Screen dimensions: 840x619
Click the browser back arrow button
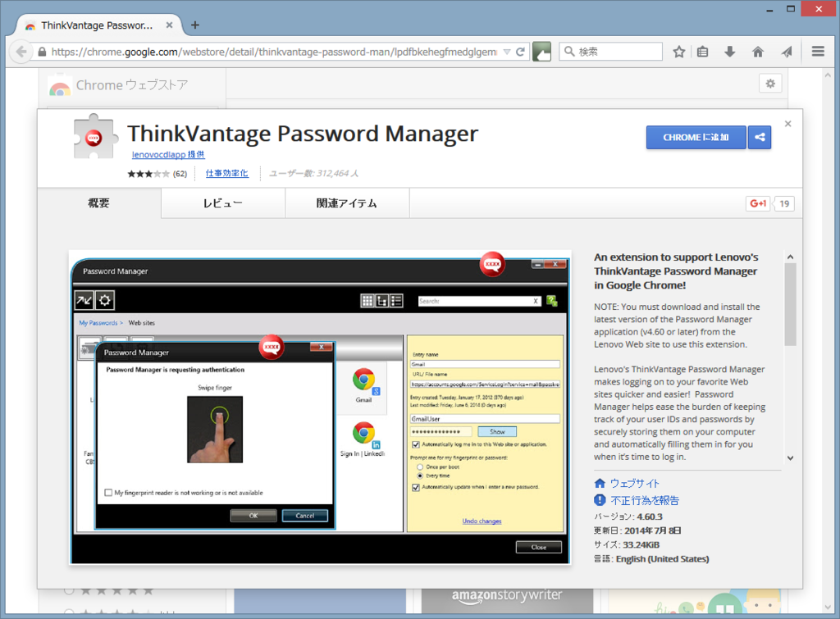pyautogui.click(x=21, y=52)
